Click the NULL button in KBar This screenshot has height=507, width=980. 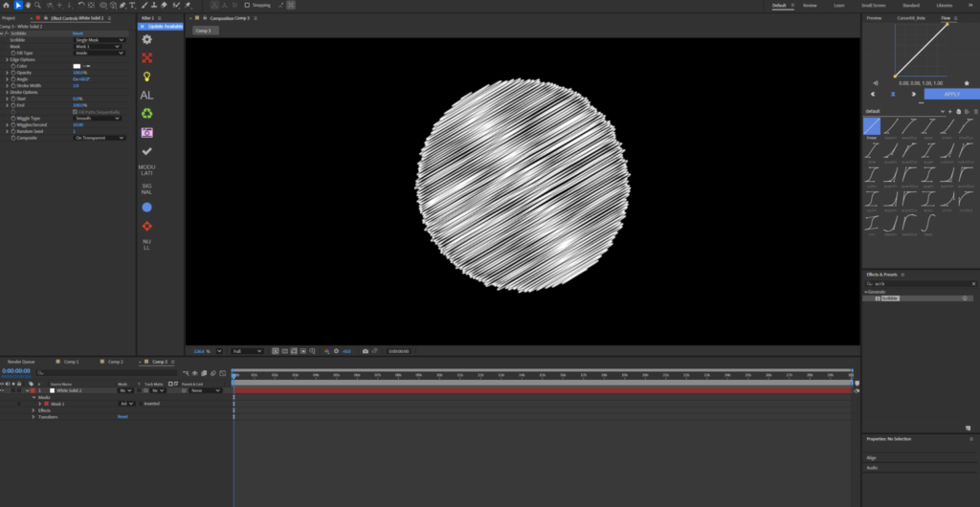[x=146, y=244]
